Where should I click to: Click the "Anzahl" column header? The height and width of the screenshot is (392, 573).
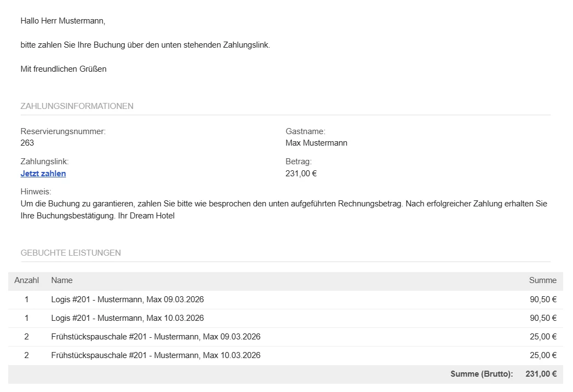coord(27,280)
